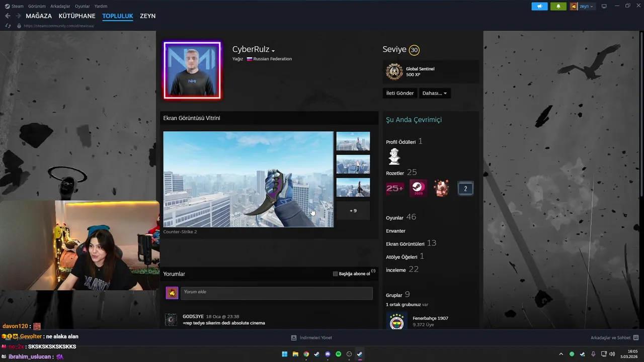Click the download manager icon
644x362 pixels.
pyautogui.click(x=294, y=338)
